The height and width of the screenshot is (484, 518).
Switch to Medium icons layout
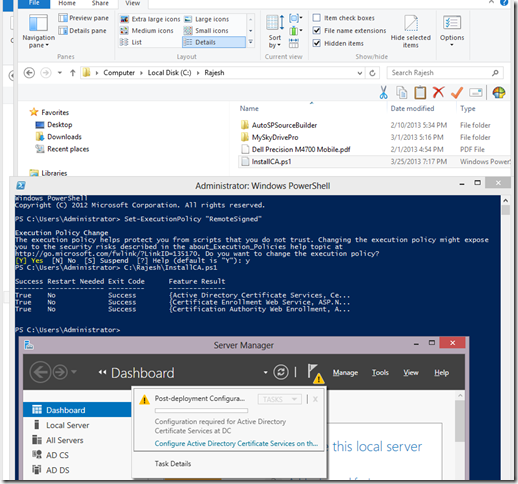(147, 31)
